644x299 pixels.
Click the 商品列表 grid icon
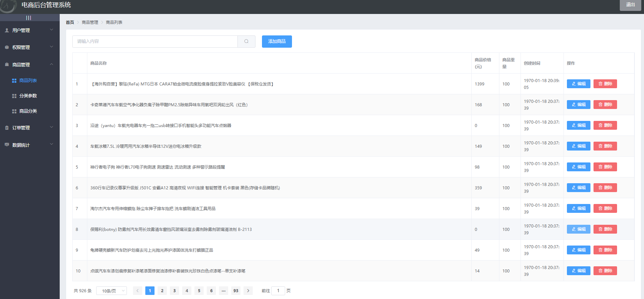[14, 81]
